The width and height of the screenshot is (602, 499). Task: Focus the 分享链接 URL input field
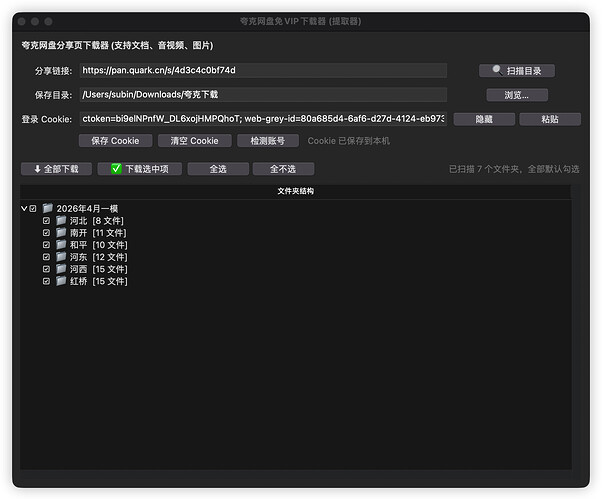pyautogui.click(x=263, y=71)
